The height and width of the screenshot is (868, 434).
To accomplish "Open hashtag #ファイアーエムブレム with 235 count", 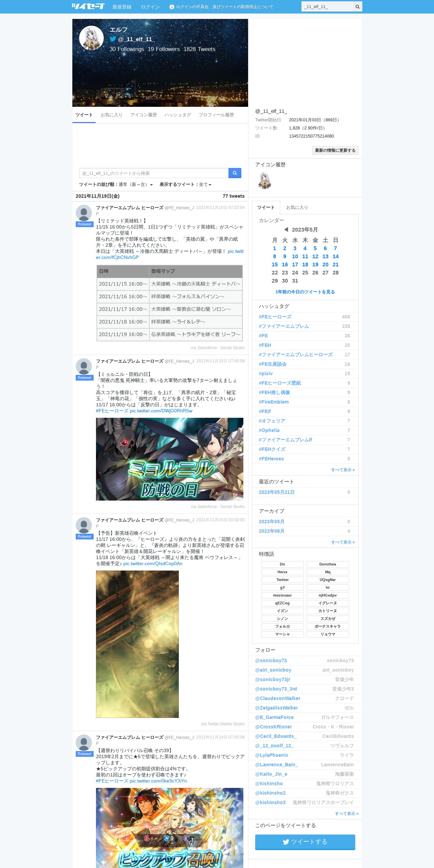I will 284,326.
